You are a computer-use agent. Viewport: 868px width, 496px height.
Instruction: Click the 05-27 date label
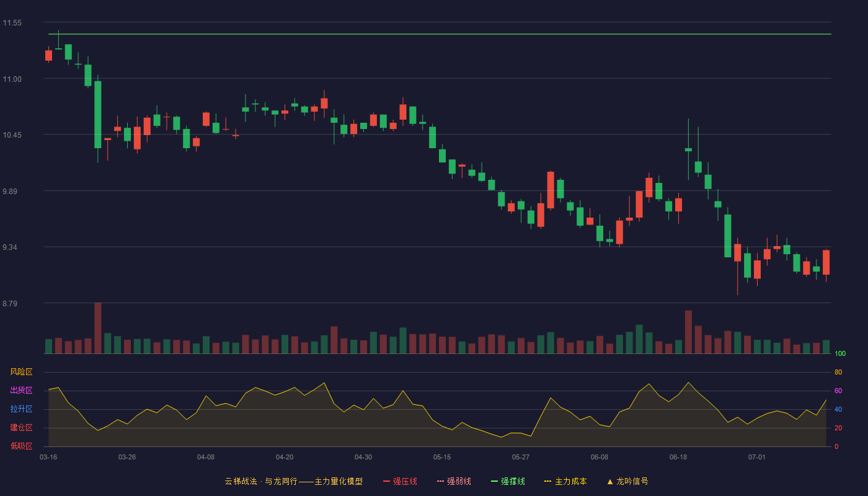(521, 457)
